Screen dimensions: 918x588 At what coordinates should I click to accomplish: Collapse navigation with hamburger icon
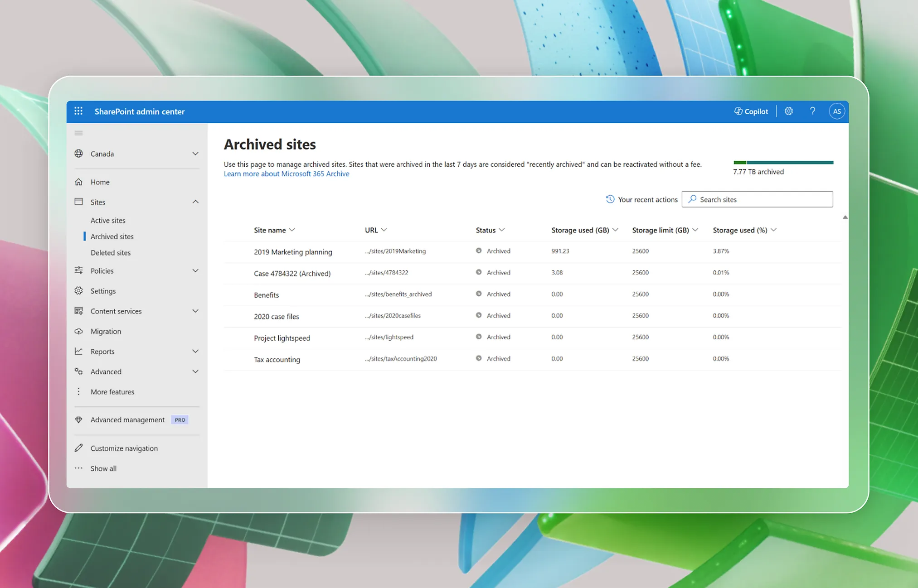[x=78, y=133]
